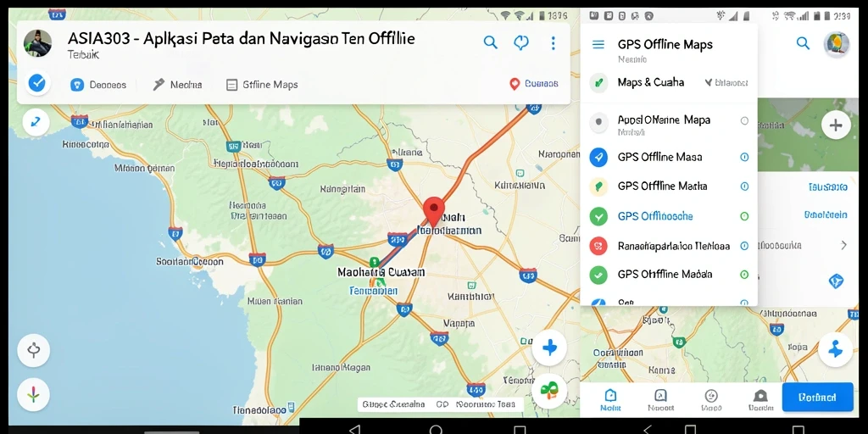Click green check icon of GPS Offliooohe row

point(598,216)
